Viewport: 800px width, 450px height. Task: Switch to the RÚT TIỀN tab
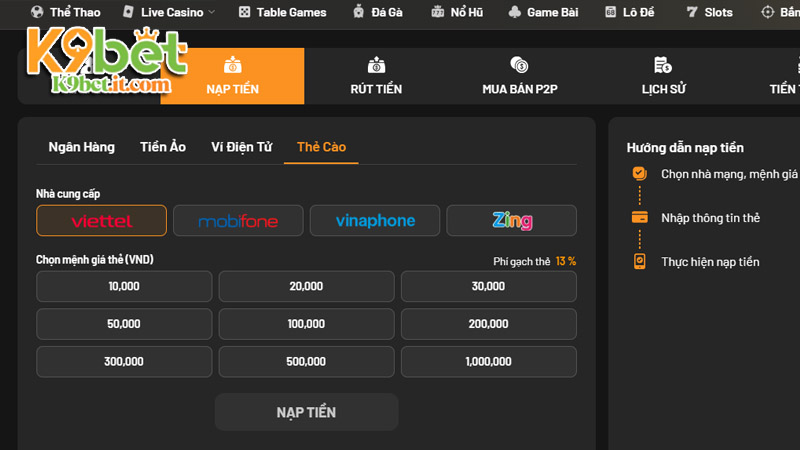pyautogui.click(x=377, y=76)
